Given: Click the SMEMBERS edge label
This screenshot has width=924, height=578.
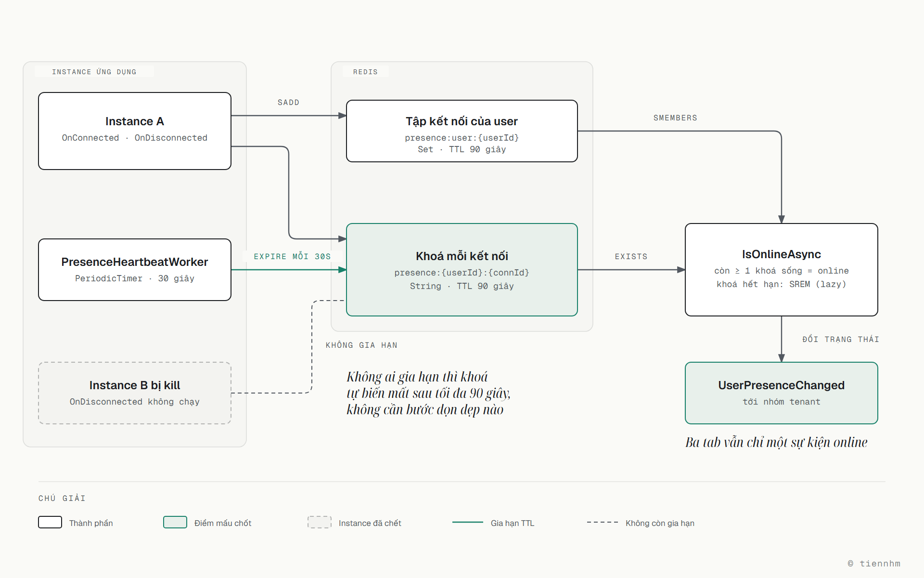Looking at the screenshot, I should (x=675, y=118).
